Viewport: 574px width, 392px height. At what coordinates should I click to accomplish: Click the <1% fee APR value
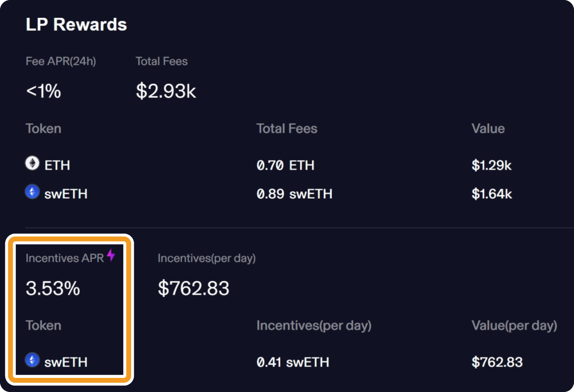pos(43,91)
